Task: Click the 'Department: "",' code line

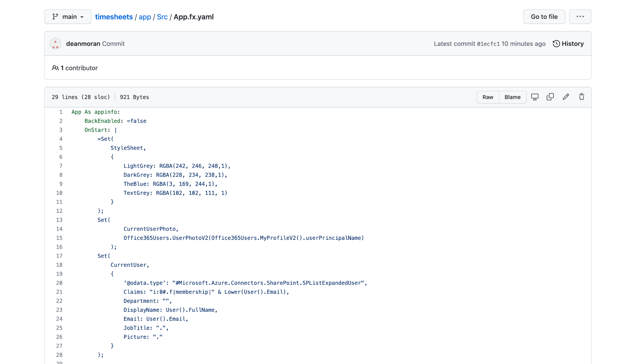Action: coord(148,301)
